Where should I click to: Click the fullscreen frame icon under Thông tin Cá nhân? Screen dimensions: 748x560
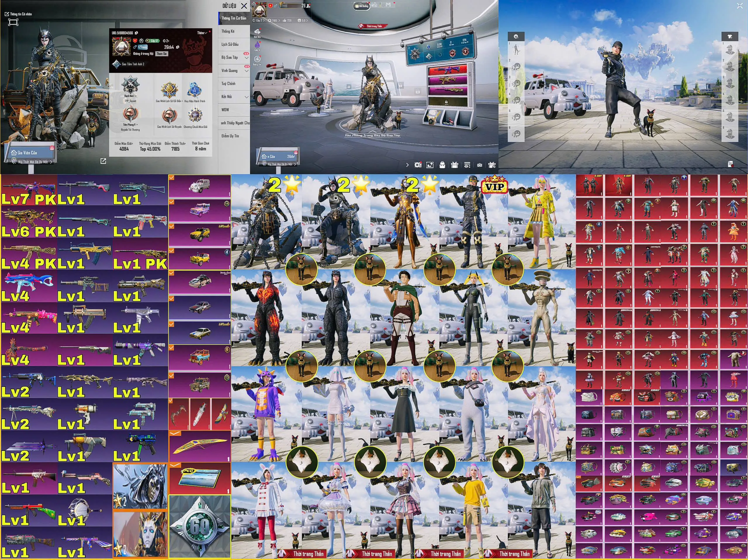[13, 22]
